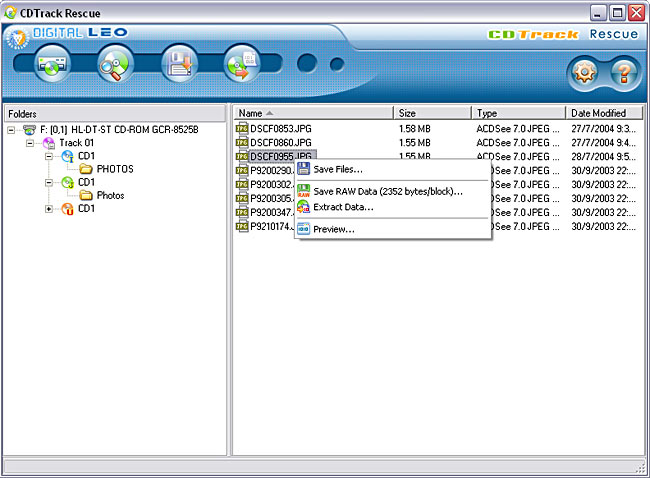The width and height of the screenshot is (650, 478).
Task: Open help with the question mark icon
Action: pyautogui.click(x=623, y=73)
